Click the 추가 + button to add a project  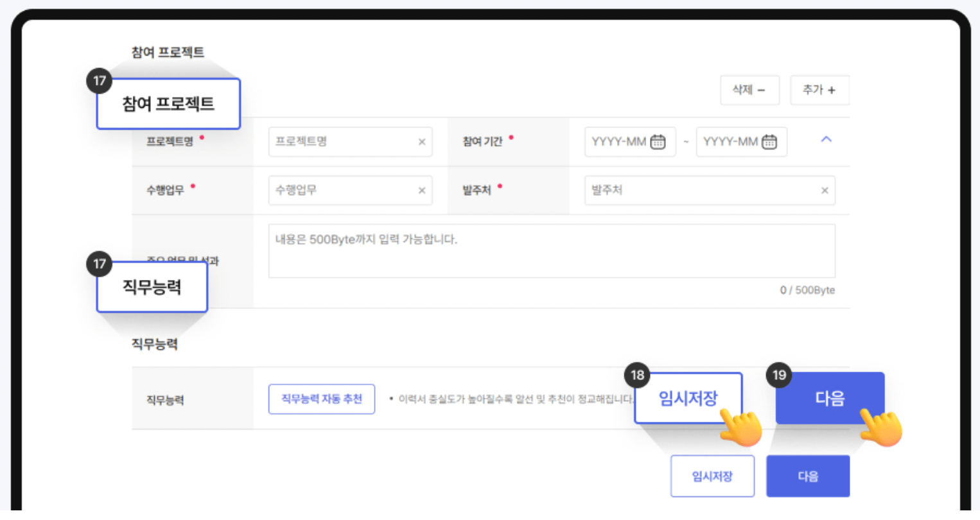(x=819, y=90)
